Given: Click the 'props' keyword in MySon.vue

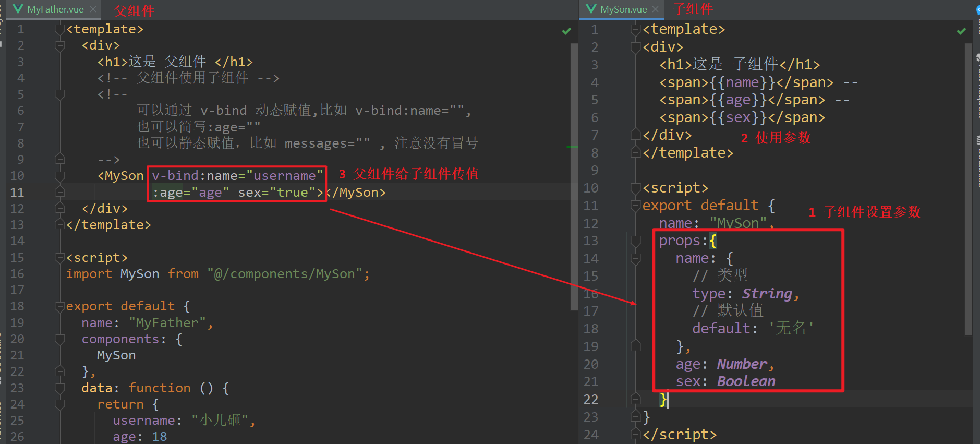Looking at the screenshot, I should click(680, 241).
